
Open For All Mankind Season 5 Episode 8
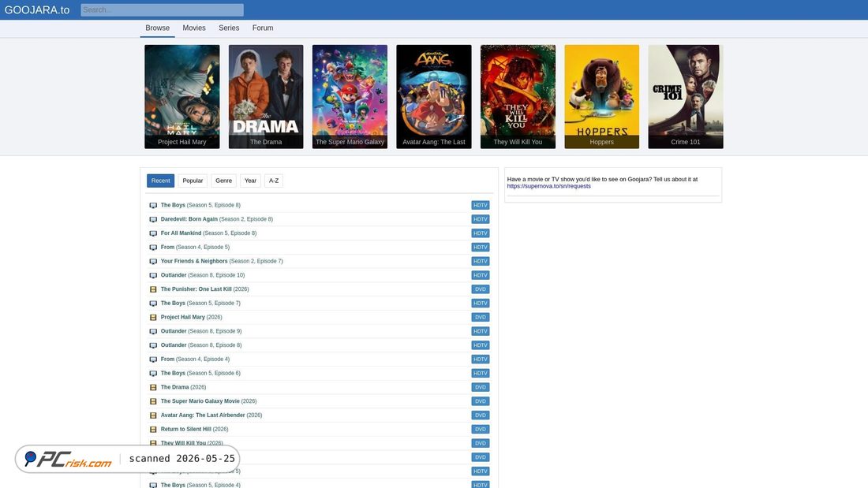tap(208, 233)
